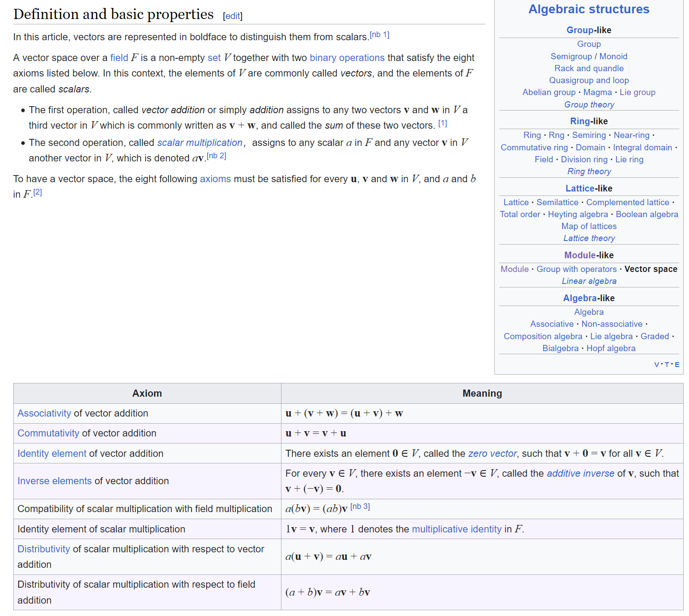
Task: Open the Magma link
Action: tap(597, 92)
